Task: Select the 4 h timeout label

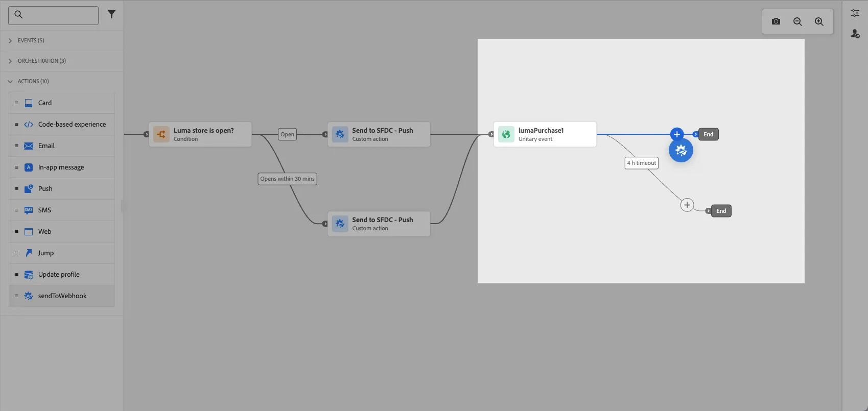Action: click(642, 163)
